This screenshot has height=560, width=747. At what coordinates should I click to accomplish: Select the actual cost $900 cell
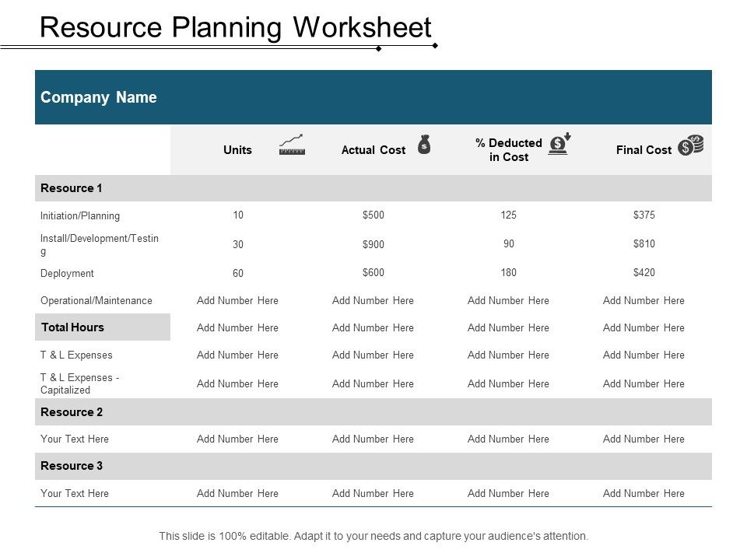pos(373,244)
